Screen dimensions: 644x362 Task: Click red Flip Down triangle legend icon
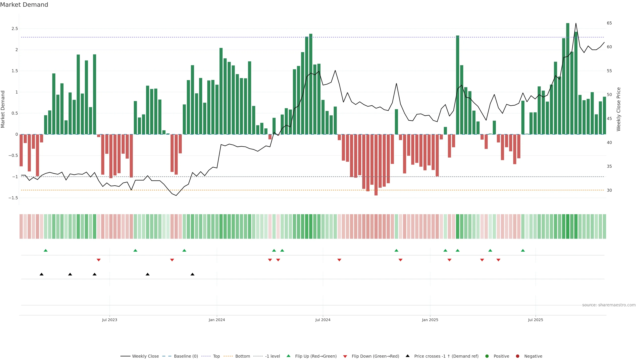click(345, 356)
